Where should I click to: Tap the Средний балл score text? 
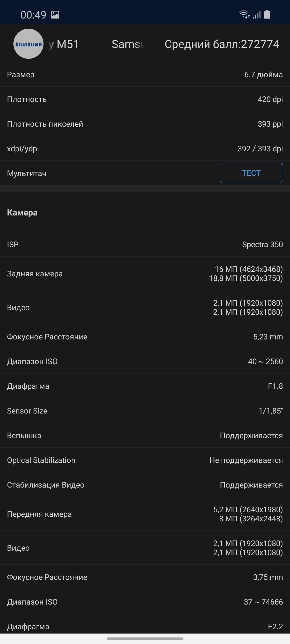(x=222, y=44)
